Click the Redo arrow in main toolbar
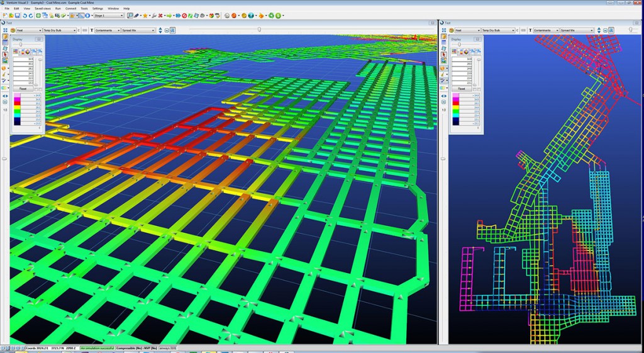Image resolution: width=644 pixels, height=353 pixels. (x=31, y=16)
